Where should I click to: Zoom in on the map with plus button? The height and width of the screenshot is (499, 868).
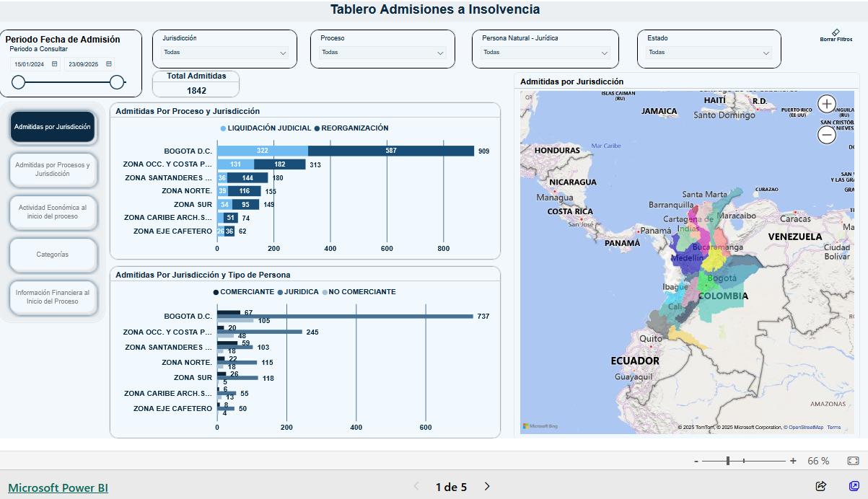(x=827, y=103)
